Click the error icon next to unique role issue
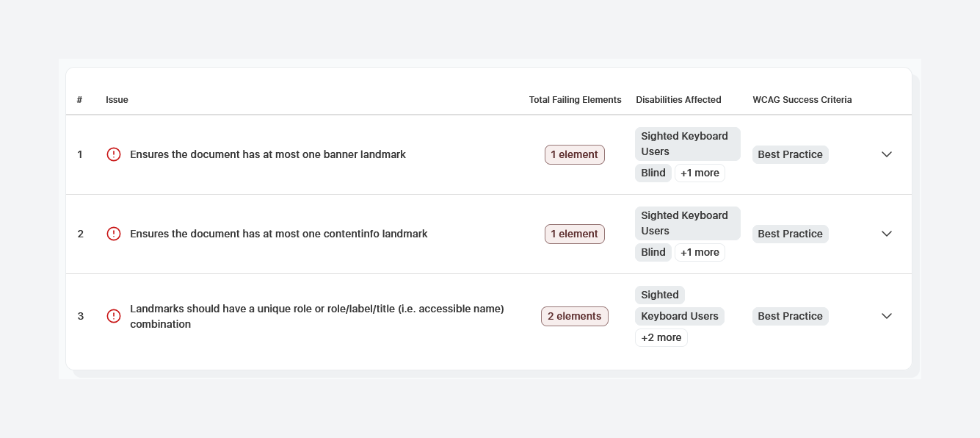 point(114,315)
